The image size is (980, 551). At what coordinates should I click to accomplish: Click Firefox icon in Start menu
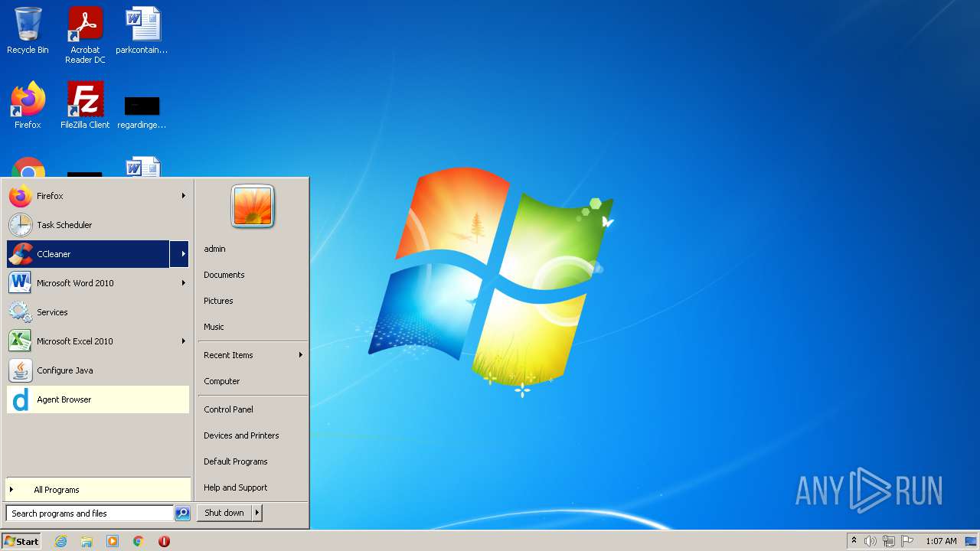click(x=21, y=196)
